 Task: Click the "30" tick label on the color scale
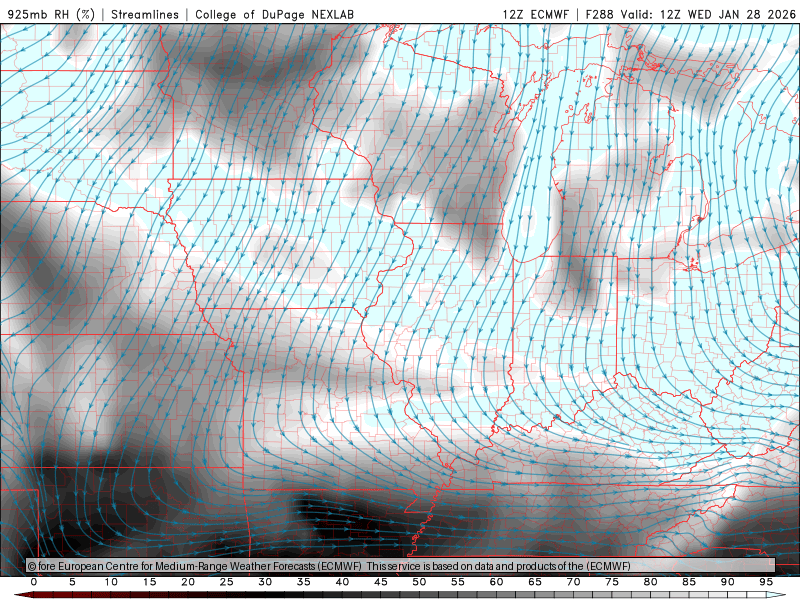click(x=265, y=582)
